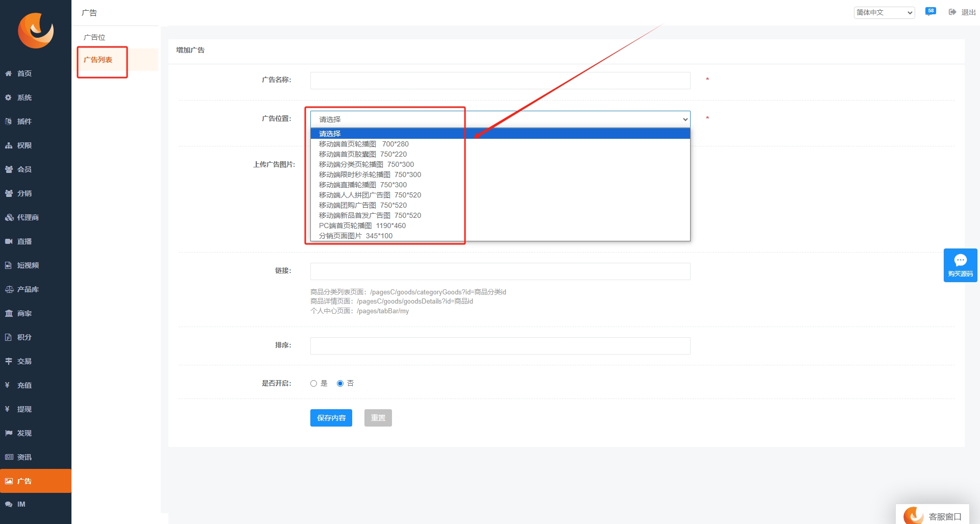The height and width of the screenshot is (524, 980).
Task: Focus the 广告名称 input field
Action: pos(500,81)
